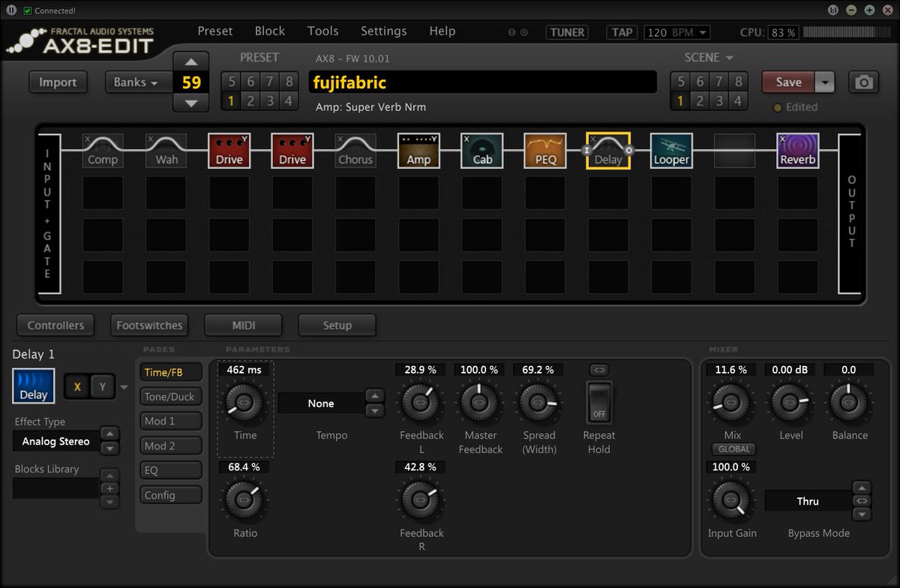Select scene 2

pyautogui.click(x=700, y=100)
